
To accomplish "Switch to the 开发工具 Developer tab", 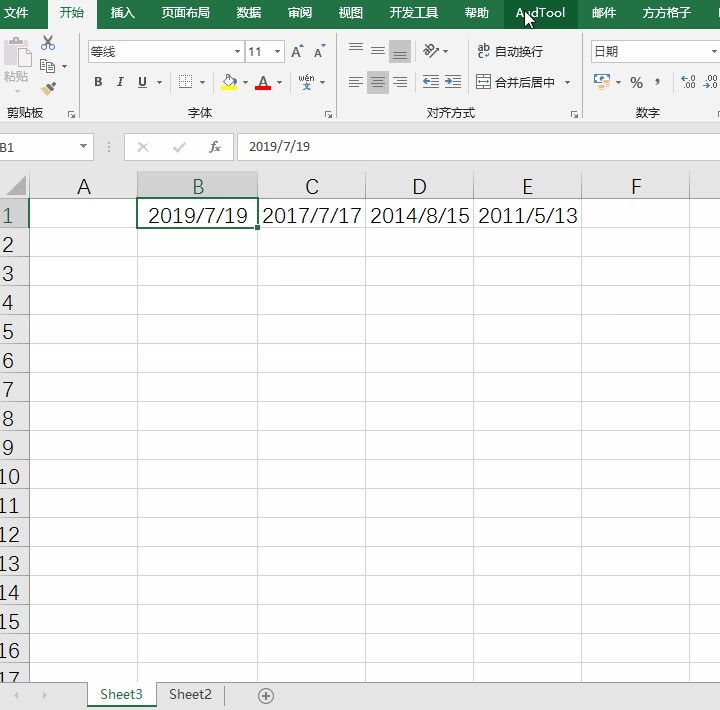I will 414,12.
